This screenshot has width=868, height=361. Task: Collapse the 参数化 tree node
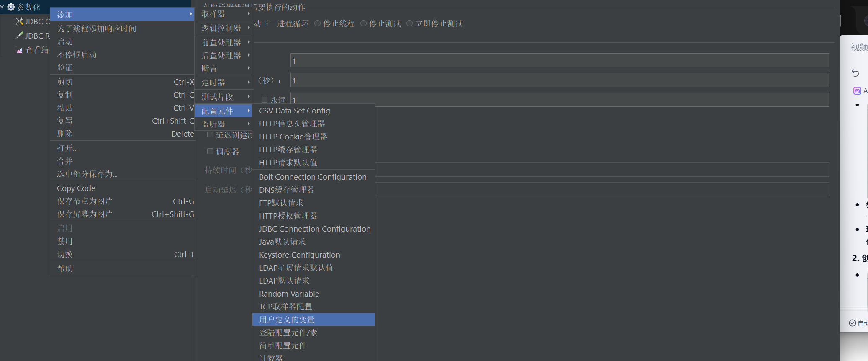click(3, 7)
